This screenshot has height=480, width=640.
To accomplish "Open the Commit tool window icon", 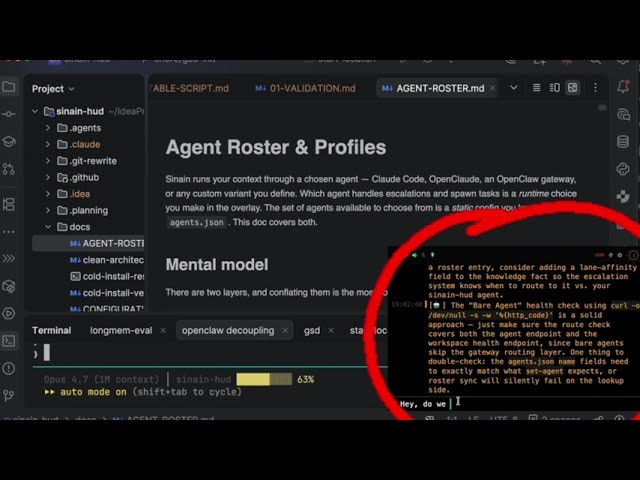I will pyautogui.click(x=9, y=114).
